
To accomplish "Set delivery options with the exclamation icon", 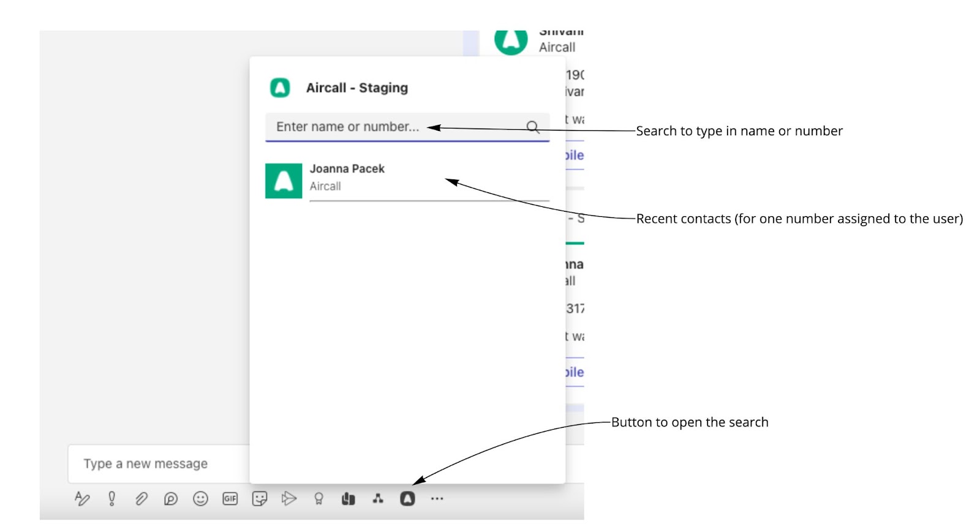I will coord(111,498).
